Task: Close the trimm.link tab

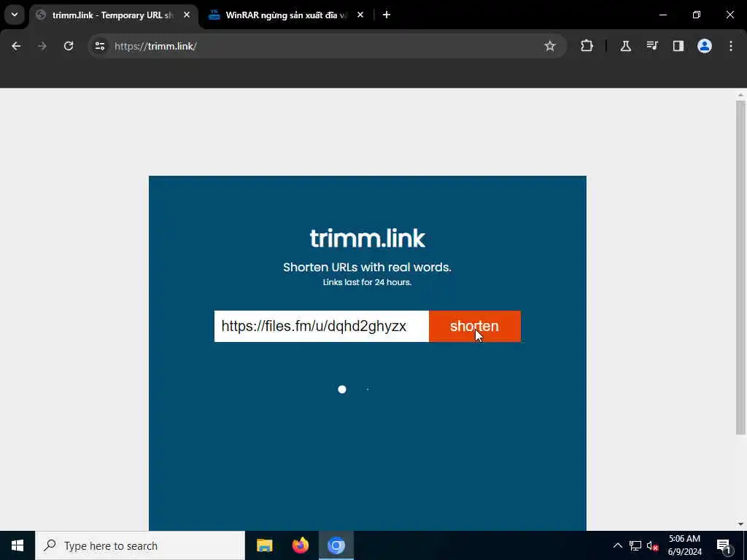Action: (x=187, y=15)
